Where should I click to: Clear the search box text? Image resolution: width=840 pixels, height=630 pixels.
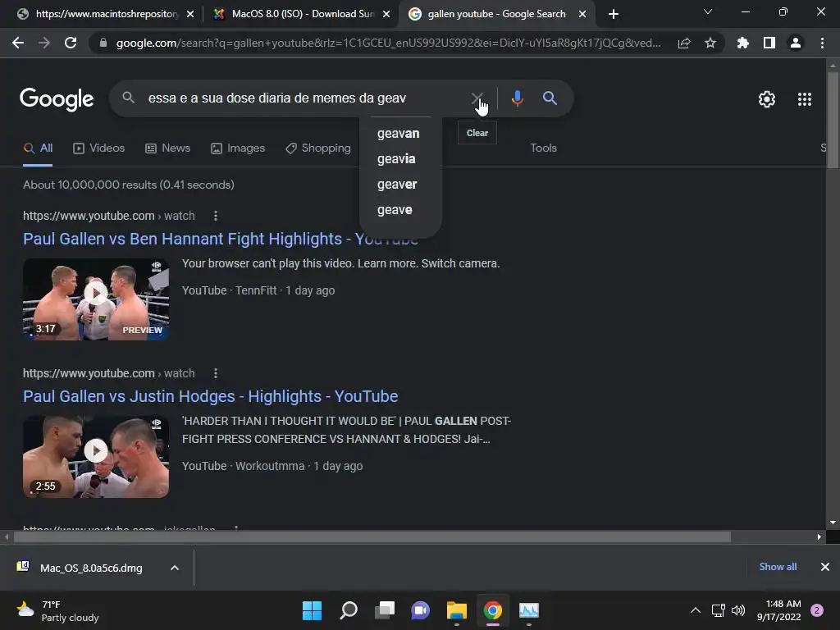tap(477, 98)
